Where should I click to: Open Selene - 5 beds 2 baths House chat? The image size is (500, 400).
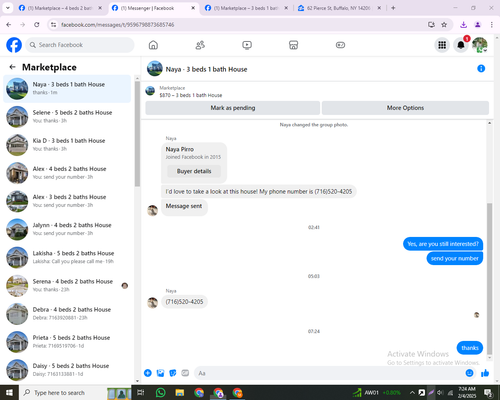pyautogui.click(x=67, y=117)
